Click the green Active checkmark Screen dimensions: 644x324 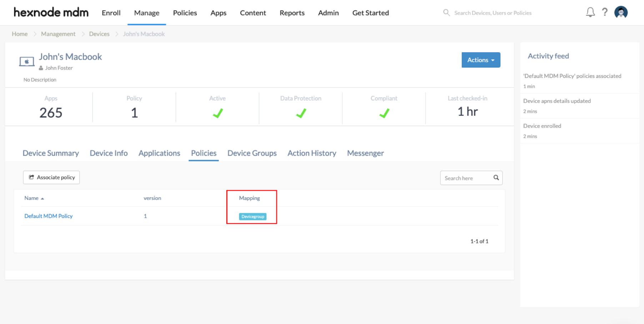pyautogui.click(x=217, y=113)
